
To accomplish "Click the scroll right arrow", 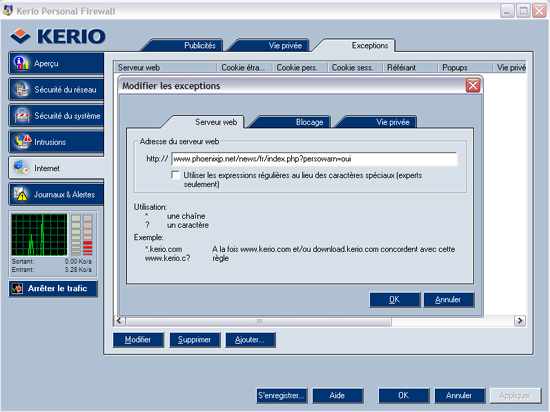I will [x=519, y=321].
